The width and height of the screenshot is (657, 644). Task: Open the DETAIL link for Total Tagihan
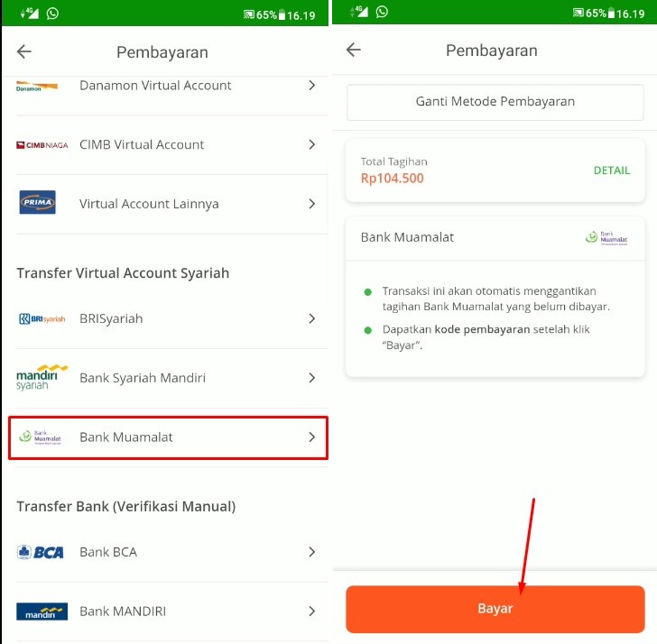(611, 170)
